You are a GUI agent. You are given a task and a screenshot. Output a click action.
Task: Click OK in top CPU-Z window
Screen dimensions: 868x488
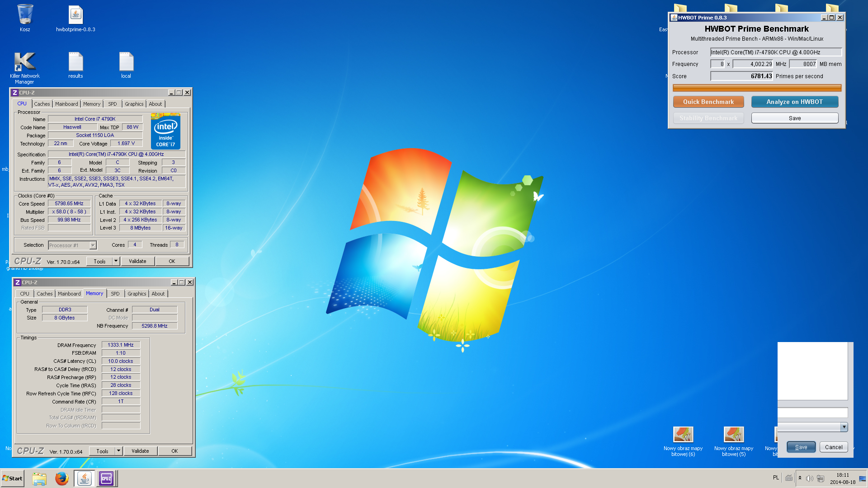[x=172, y=261]
